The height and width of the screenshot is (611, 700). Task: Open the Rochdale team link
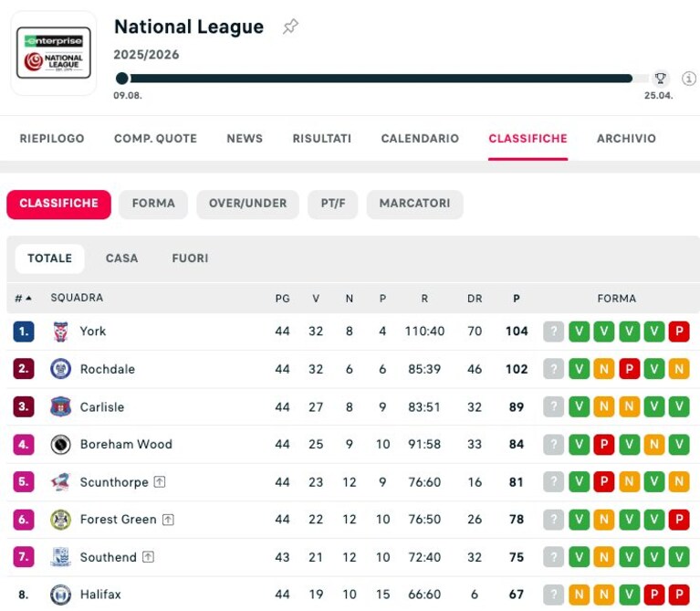pyautogui.click(x=107, y=369)
